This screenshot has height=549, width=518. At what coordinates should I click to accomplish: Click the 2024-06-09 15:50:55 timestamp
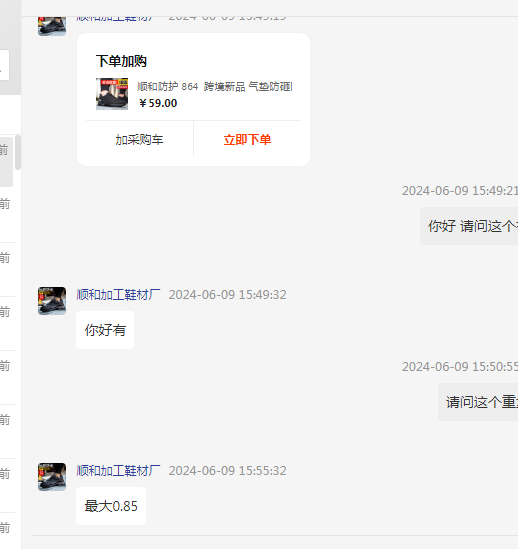[x=460, y=367]
